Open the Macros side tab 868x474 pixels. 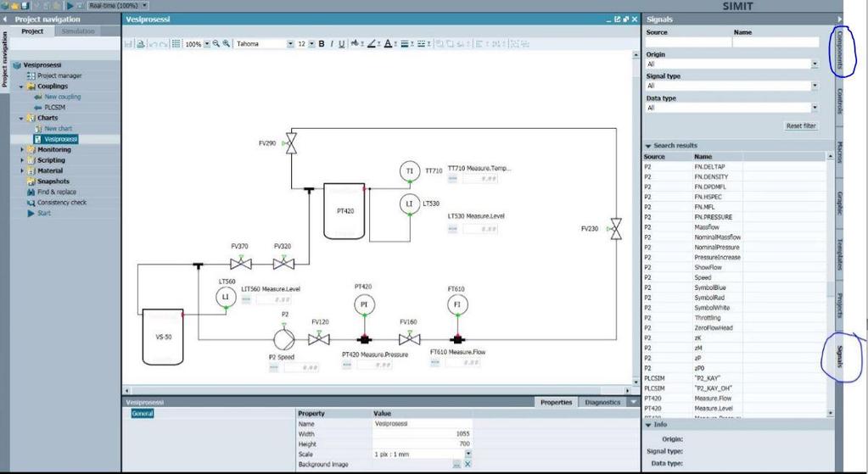(x=839, y=152)
